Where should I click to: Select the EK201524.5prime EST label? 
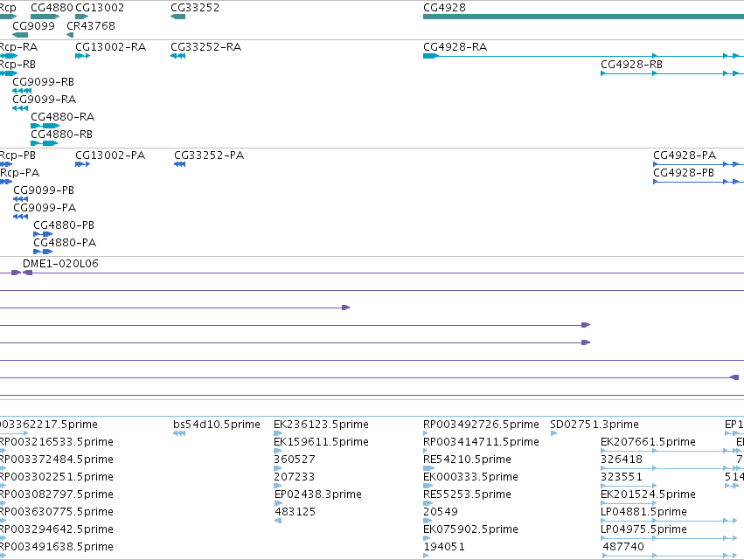tap(648, 494)
